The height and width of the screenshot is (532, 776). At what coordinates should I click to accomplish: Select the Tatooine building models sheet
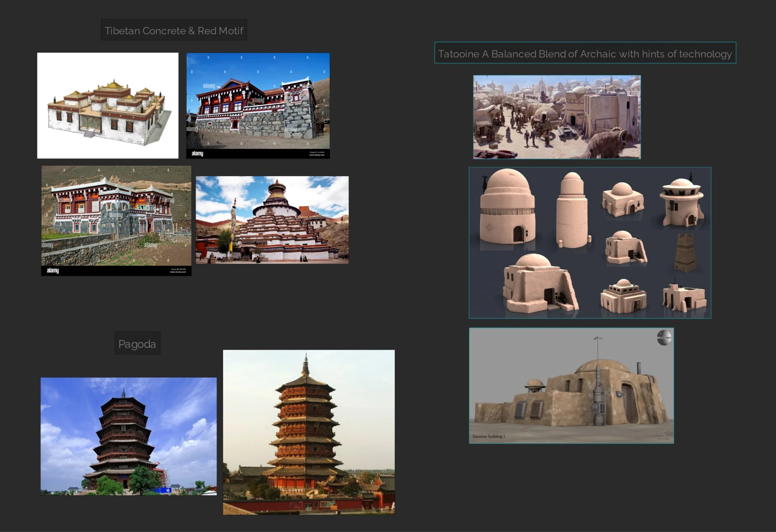pyautogui.click(x=590, y=242)
